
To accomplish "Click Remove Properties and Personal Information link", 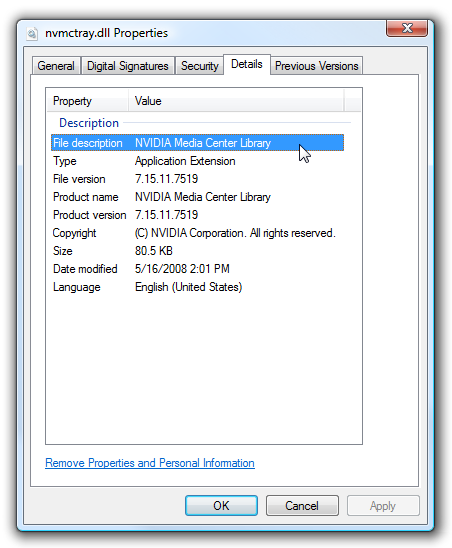I will tap(150, 463).
